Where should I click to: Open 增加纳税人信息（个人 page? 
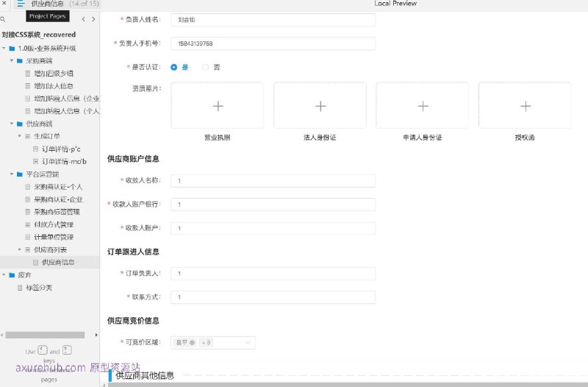click(67, 111)
